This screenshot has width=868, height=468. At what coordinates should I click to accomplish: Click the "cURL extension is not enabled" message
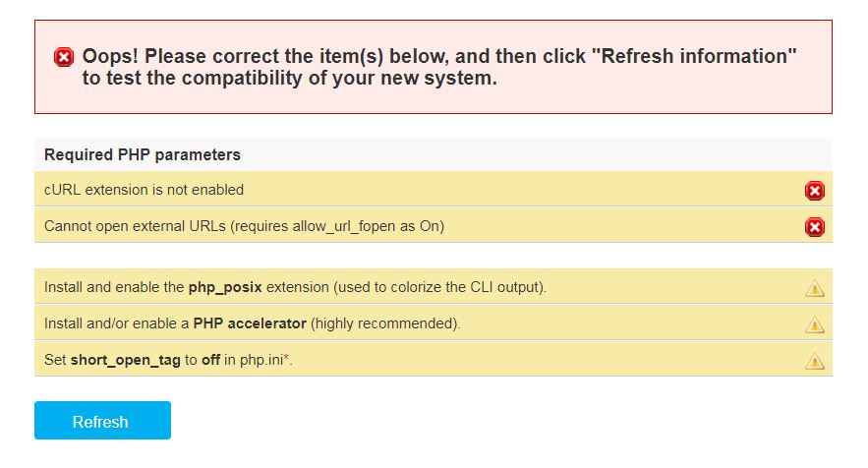click(x=144, y=190)
